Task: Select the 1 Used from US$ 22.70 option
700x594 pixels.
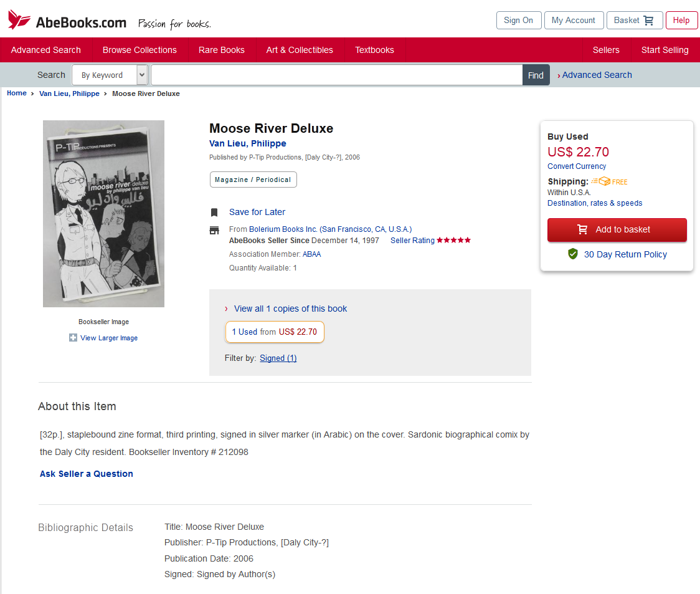Action: 275,332
